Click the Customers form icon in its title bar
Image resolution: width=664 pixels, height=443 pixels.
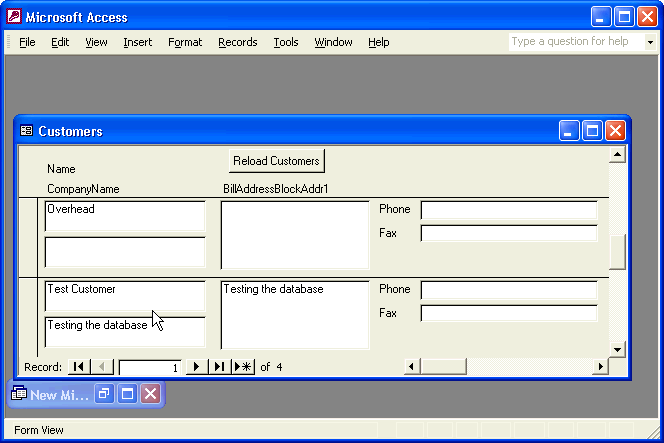[x=26, y=130]
